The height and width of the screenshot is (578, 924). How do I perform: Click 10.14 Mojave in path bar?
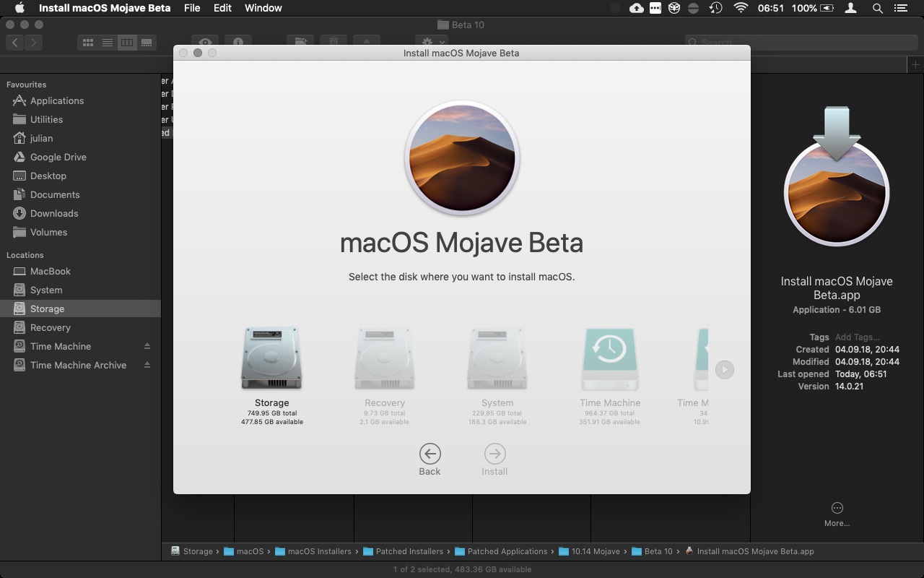pyautogui.click(x=589, y=551)
